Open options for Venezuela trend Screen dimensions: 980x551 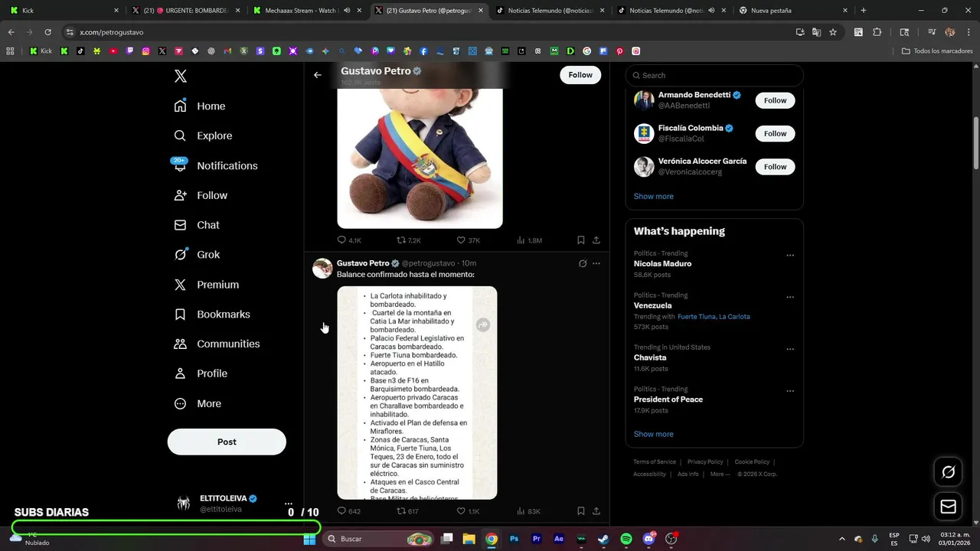790,298
